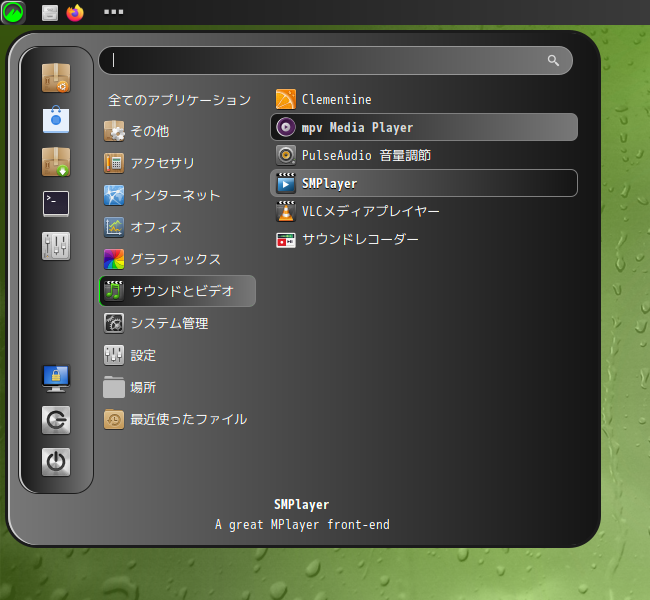Viewport: 650px width, 600px height.
Task: Select 最近使ったファイル category label
Action: 189,419
